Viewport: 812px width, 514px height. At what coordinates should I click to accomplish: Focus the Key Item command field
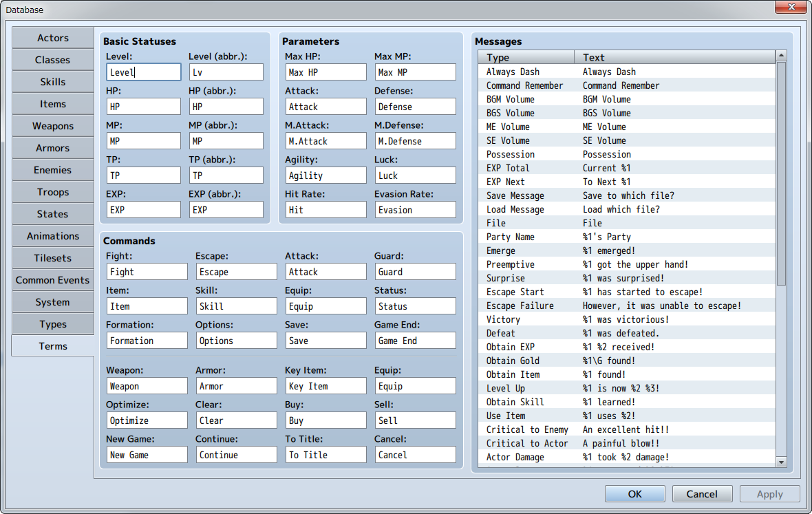tap(325, 386)
